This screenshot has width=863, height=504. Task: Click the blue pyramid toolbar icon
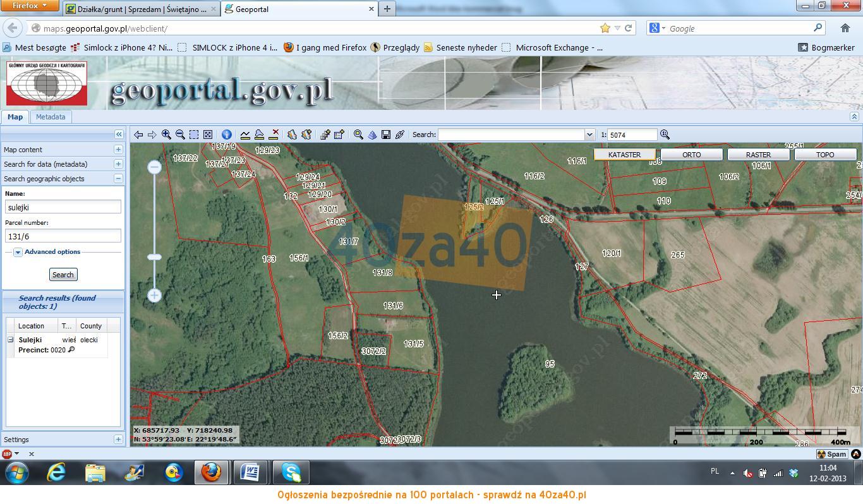pos(372,135)
